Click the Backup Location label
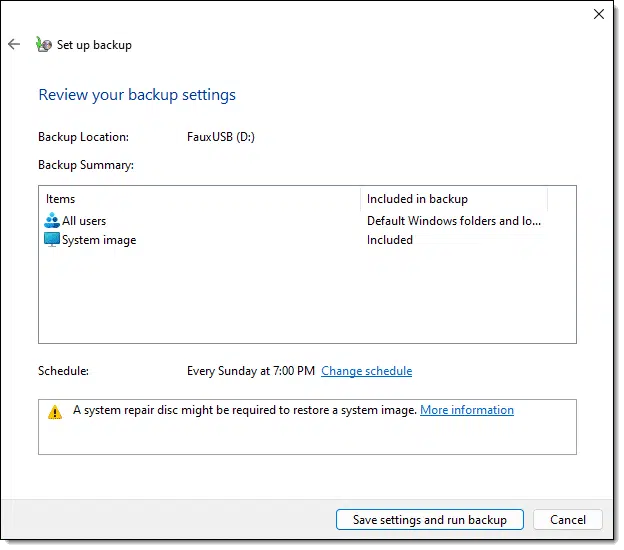This screenshot has height=550, width=624. coord(84,137)
